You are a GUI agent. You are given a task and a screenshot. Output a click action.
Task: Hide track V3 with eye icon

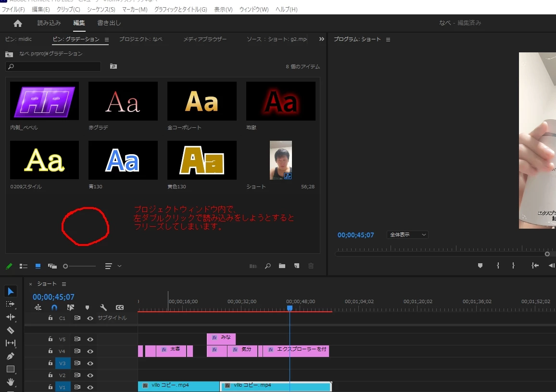pos(90,363)
